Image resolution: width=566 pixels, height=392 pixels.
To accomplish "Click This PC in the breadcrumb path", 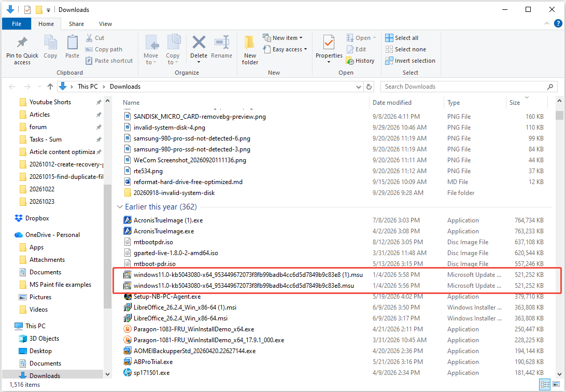I will click(88, 87).
